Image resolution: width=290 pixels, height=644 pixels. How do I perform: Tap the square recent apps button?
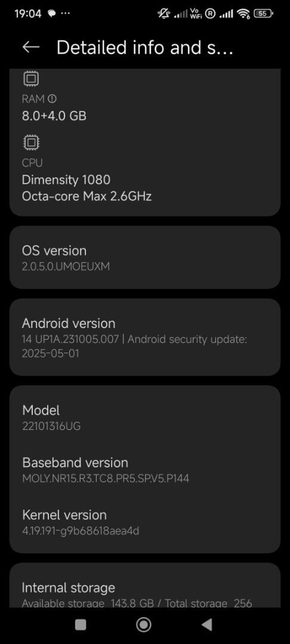[x=81, y=625]
